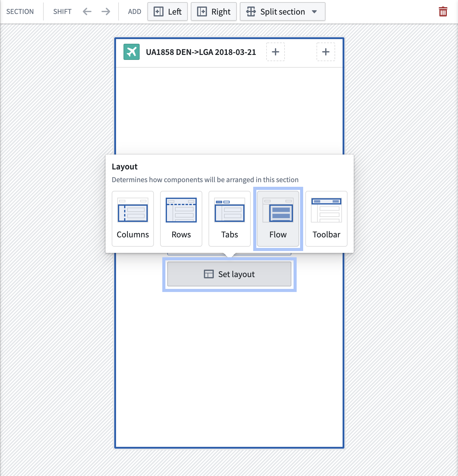Click the UA1858 DEN->LGA 2018-03-21 title
The width and height of the screenshot is (458, 476).
point(201,52)
